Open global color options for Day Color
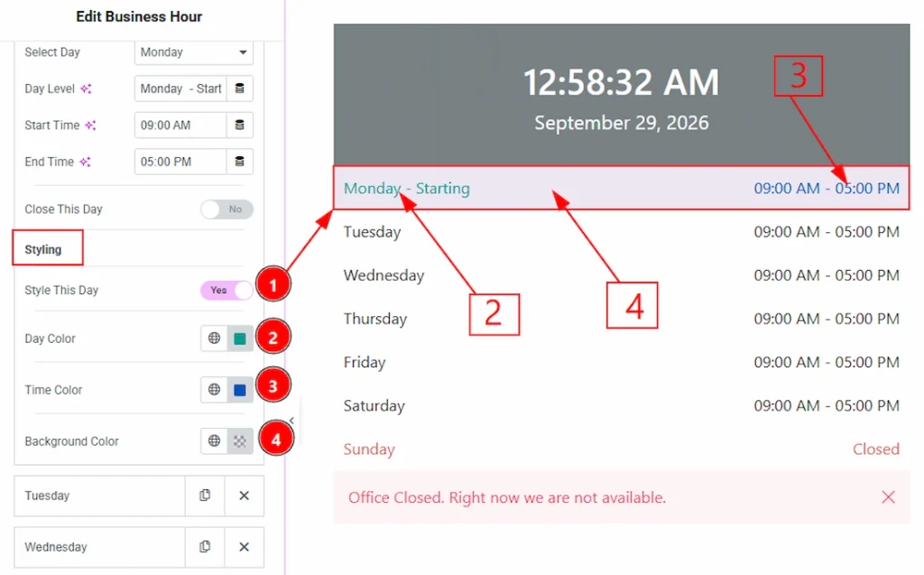The height and width of the screenshot is (575, 924). [214, 338]
